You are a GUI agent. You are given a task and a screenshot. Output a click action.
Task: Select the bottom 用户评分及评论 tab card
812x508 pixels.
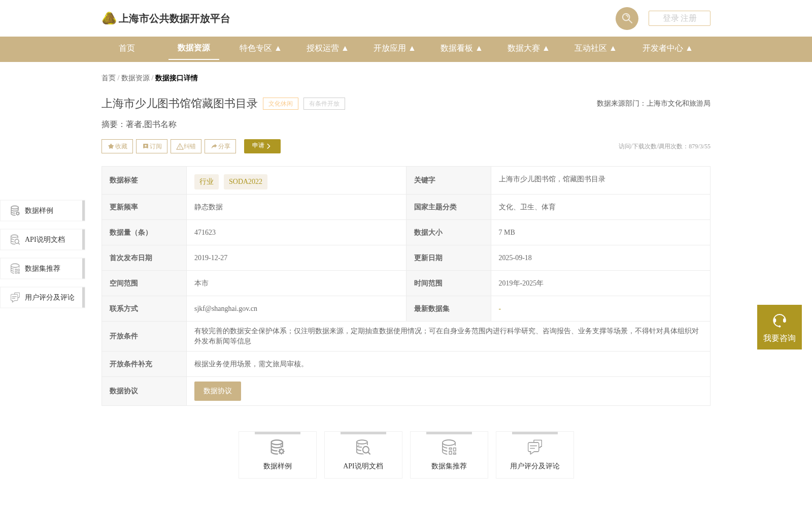pos(535,455)
